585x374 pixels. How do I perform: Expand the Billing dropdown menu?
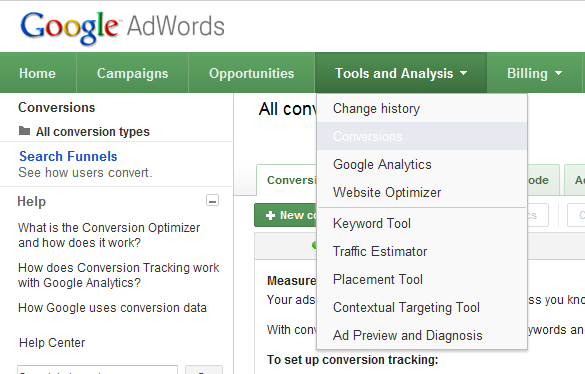point(534,73)
